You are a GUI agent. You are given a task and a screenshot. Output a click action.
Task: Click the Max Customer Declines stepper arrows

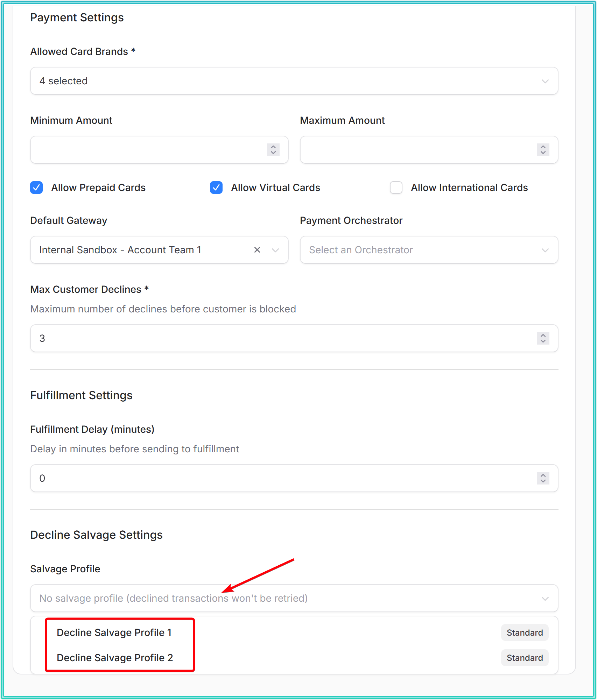pyautogui.click(x=543, y=338)
